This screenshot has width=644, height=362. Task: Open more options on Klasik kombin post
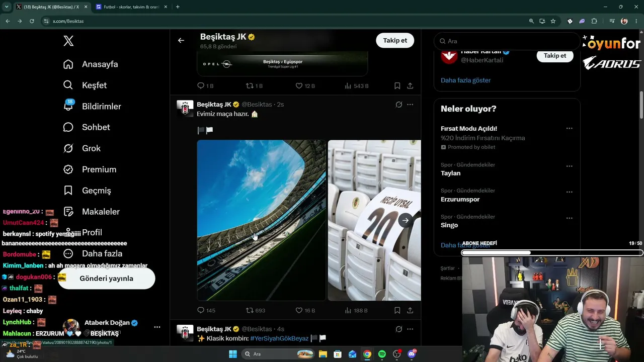pos(410,329)
